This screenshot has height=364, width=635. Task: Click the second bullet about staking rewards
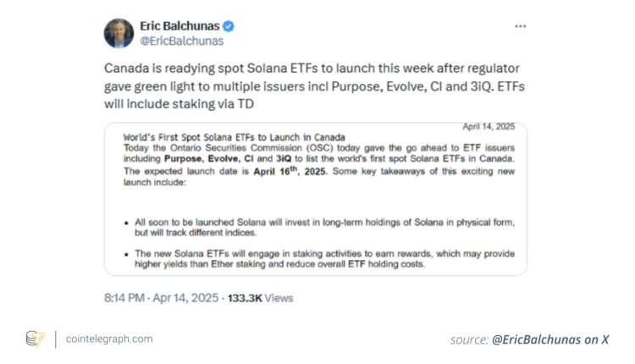320,259
